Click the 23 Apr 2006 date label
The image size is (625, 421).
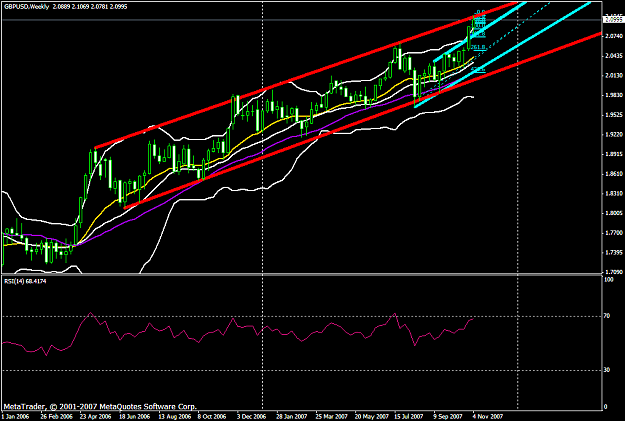[x=96, y=417]
